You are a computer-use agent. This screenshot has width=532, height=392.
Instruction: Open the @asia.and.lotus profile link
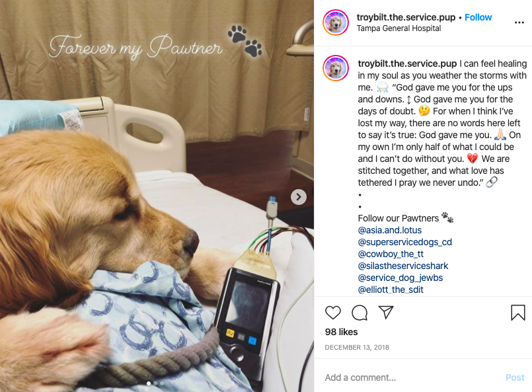[x=389, y=230]
